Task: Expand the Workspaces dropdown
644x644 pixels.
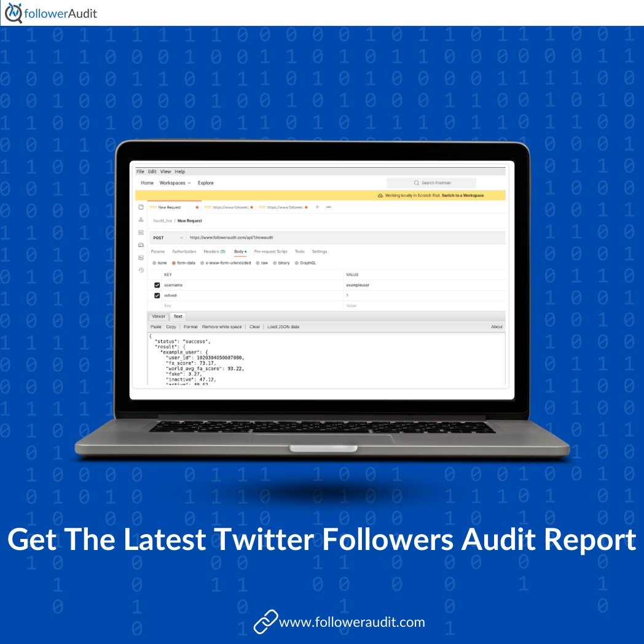Action: [x=175, y=183]
